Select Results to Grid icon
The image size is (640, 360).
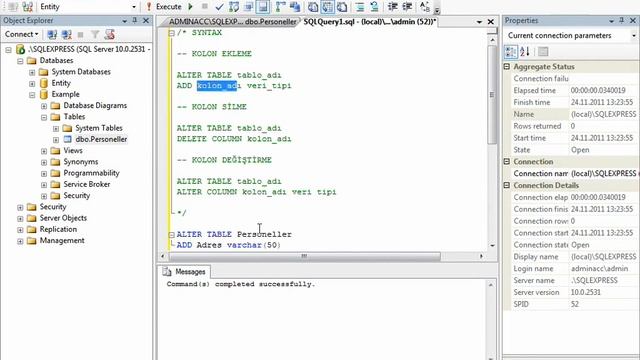click(x=327, y=7)
